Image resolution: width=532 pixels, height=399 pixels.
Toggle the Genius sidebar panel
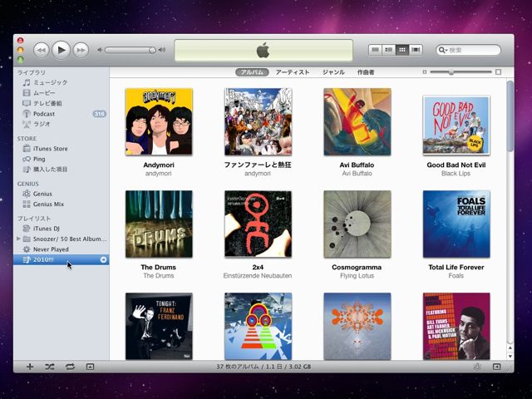pyautogui.click(x=496, y=367)
